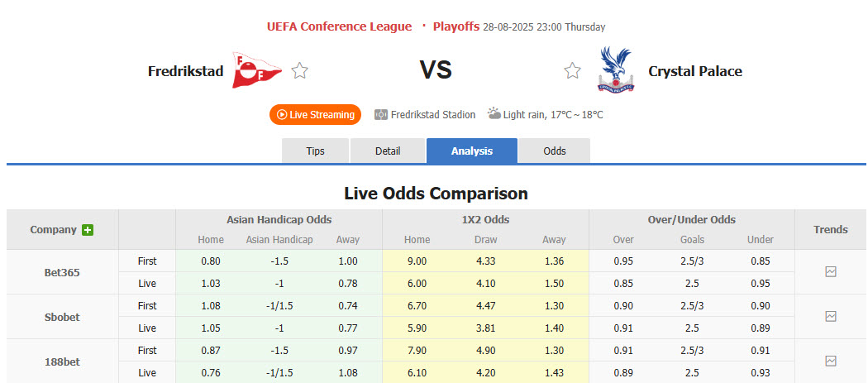Open Bet365 trends chart icon
Image resolution: width=868 pixels, height=383 pixels.
coord(831,271)
